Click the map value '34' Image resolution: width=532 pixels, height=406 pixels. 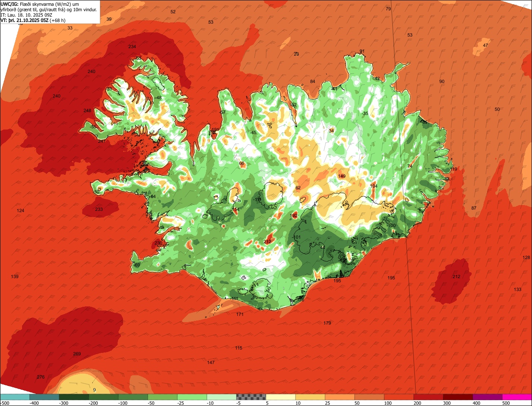[x=331, y=131]
